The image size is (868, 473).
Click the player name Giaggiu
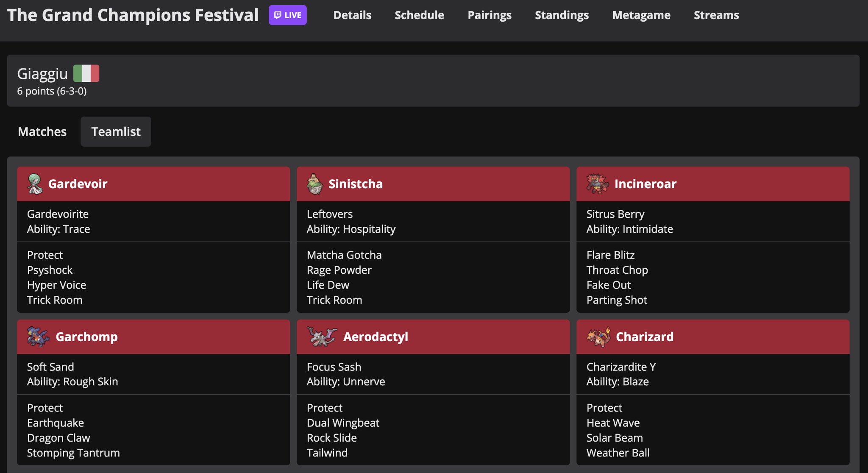point(42,74)
